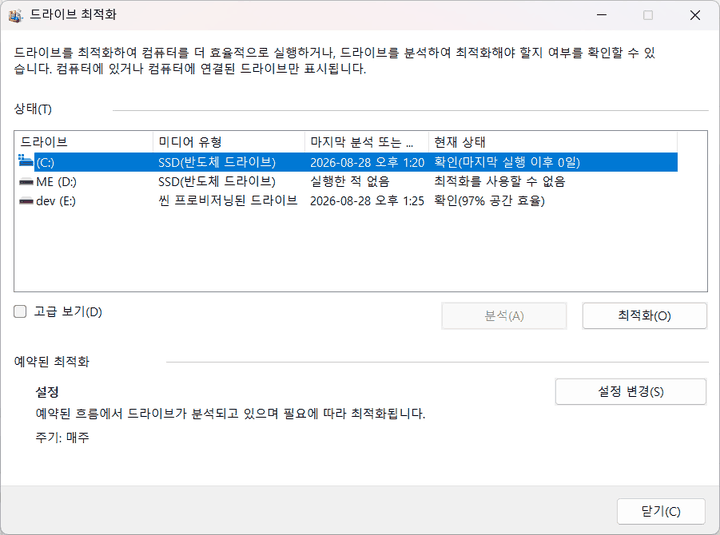Select the dev (E:) drive name

coord(56,201)
